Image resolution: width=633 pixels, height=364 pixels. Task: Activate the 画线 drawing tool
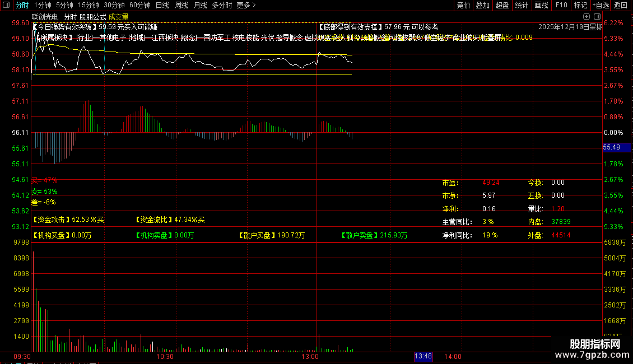coord(541,5)
